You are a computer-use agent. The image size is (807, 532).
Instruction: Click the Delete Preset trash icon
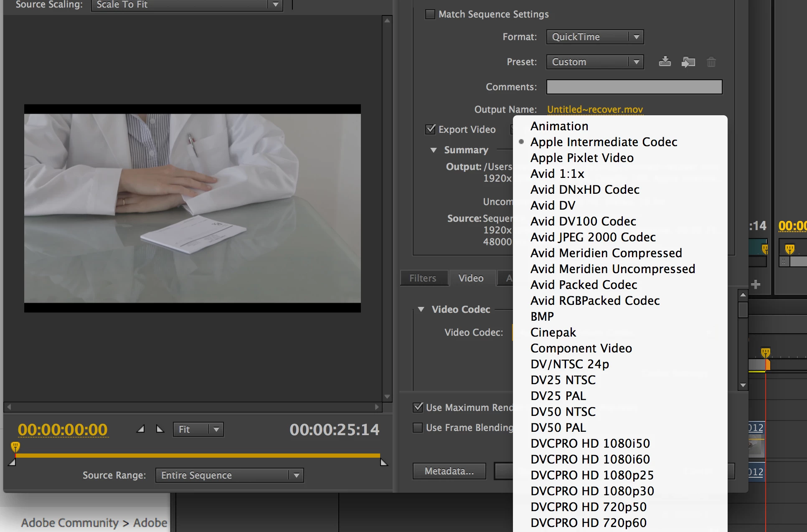(x=711, y=62)
